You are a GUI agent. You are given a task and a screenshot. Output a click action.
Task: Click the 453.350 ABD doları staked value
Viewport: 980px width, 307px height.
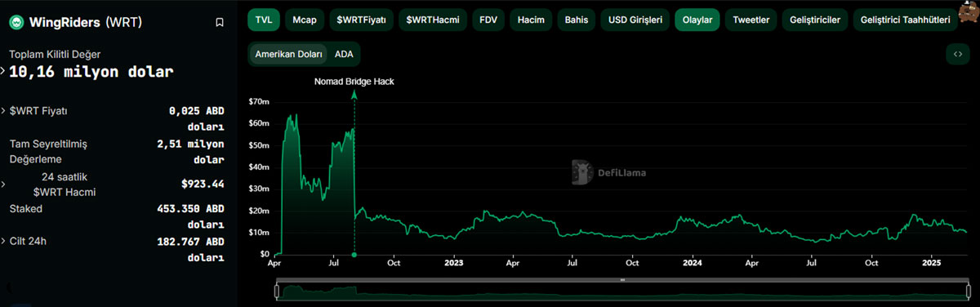[191, 216]
